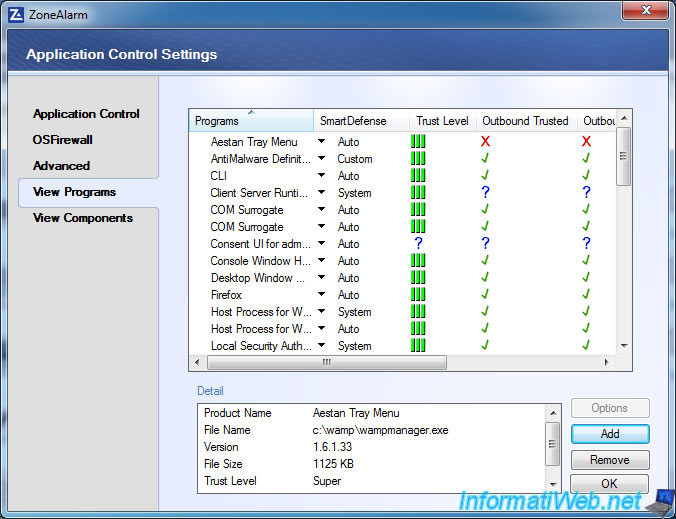The image size is (676, 519).
Task: Open SmartDefense dropdown for Firefox row
Action: (321, 294)
